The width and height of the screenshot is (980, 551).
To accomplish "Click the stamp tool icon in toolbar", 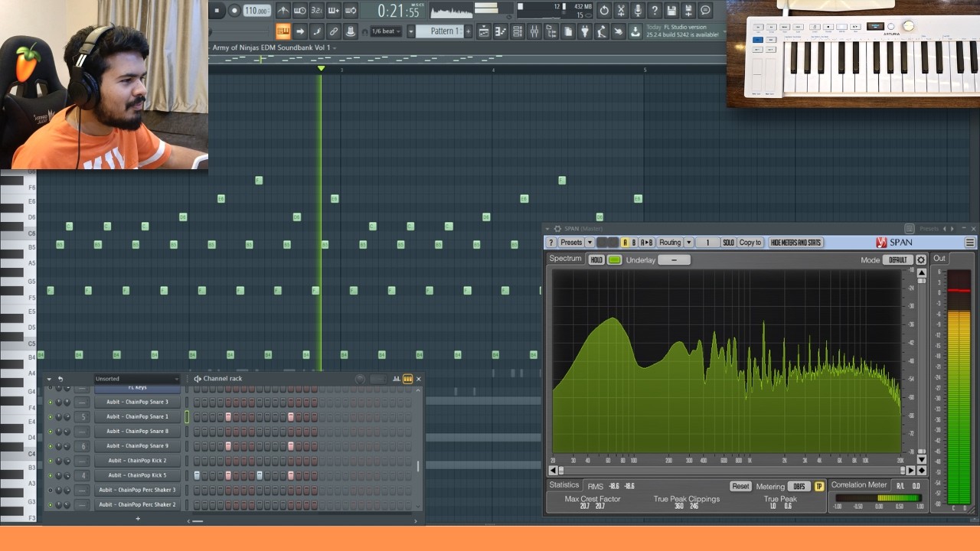I will tap(351, 31).
